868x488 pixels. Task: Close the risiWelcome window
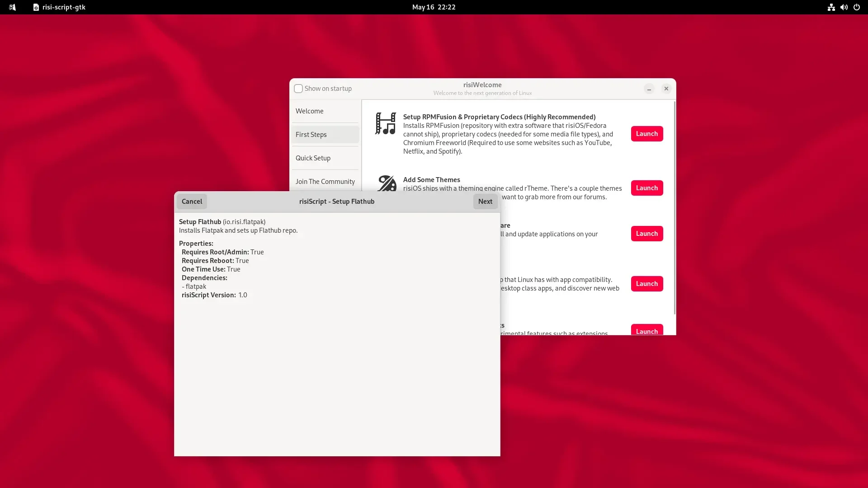(x=666, y=89)
